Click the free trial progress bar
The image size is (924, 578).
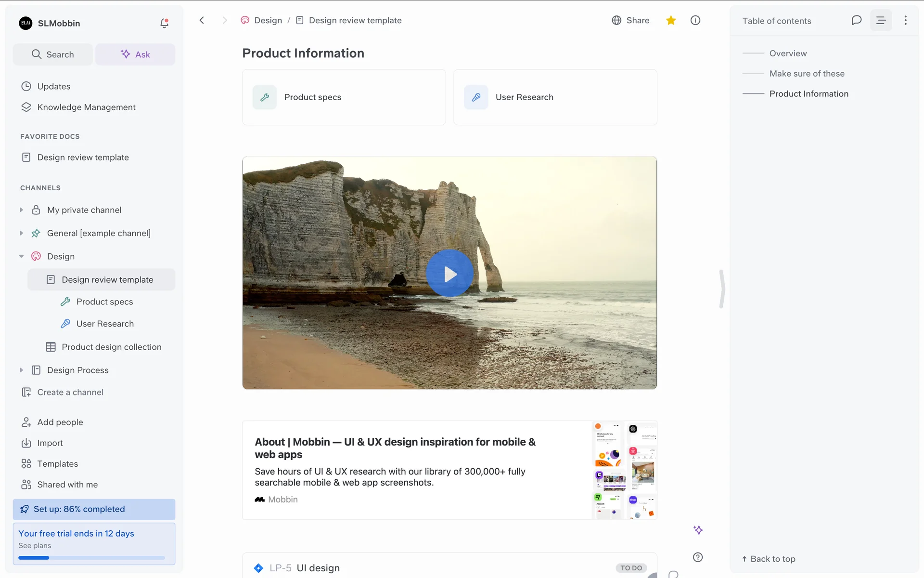tap(91, 558)
